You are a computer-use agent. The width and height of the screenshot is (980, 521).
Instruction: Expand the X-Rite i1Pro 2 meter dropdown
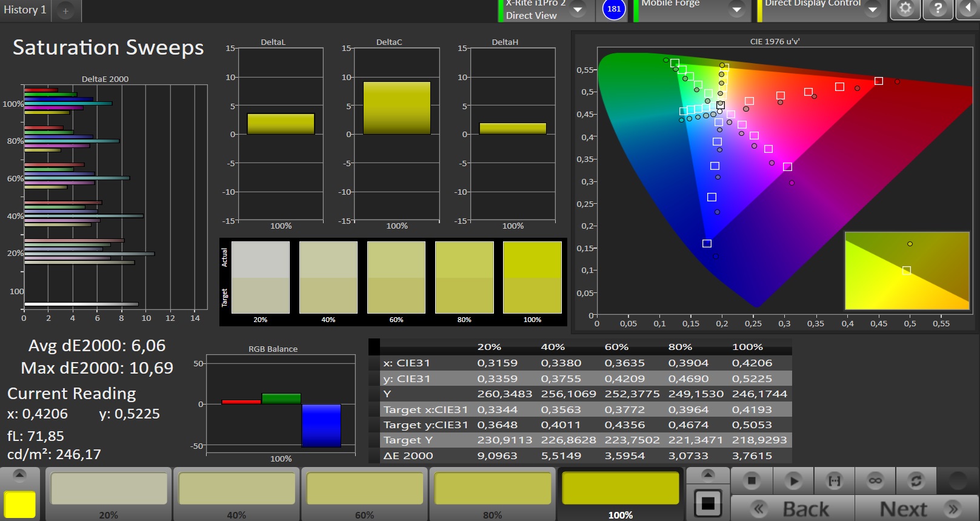578,9
